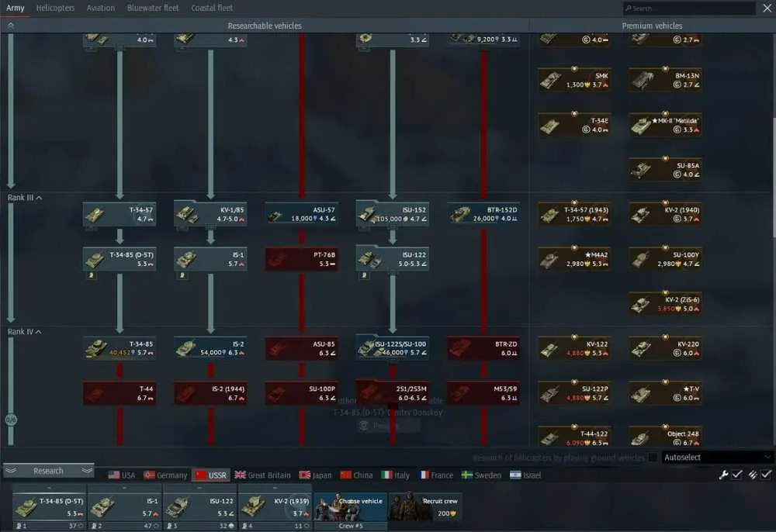Choose the locked PT-76B tile

[x=302, y=259]
